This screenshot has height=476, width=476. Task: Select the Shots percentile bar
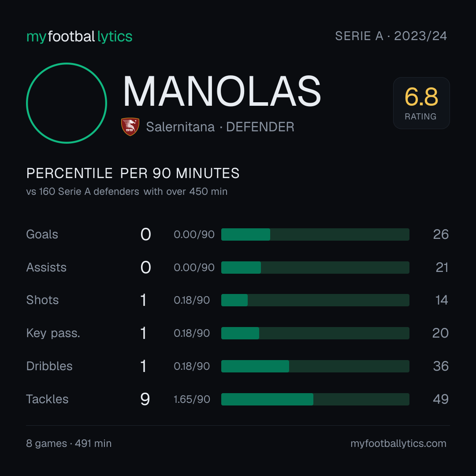coord(315,300)
